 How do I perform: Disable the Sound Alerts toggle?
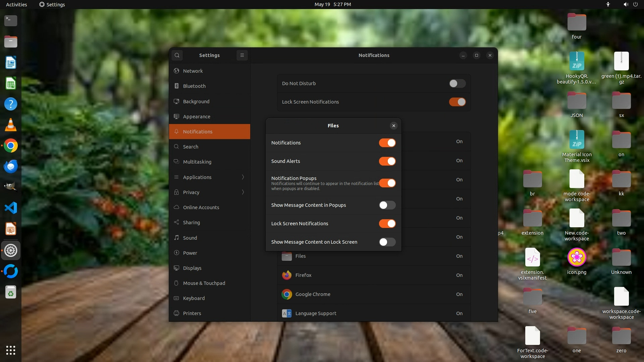[387, 161]
